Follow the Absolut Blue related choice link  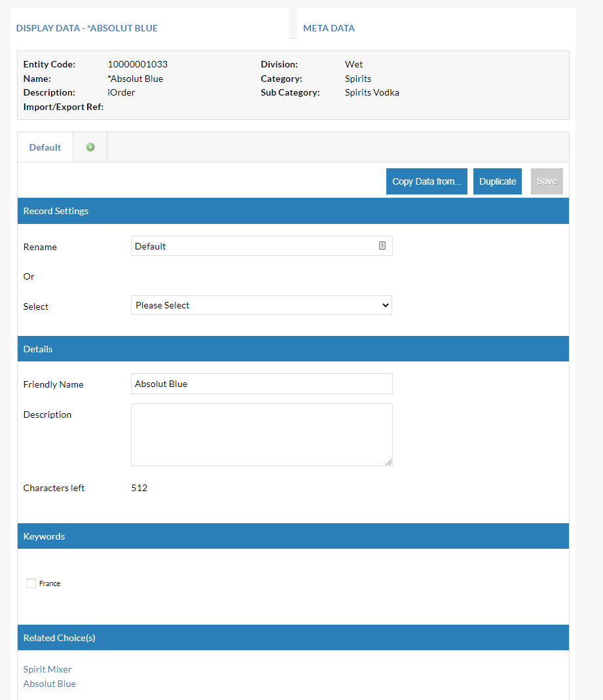50,684
